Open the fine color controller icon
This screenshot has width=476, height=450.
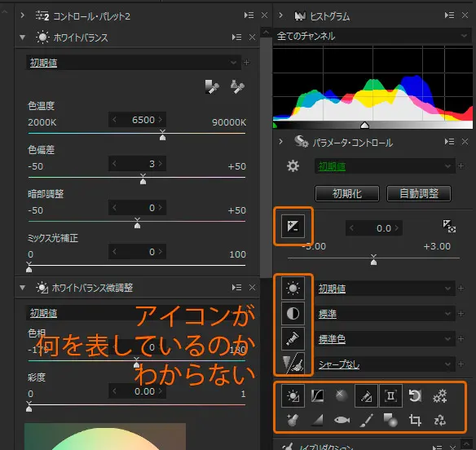[x=366, y=395]
